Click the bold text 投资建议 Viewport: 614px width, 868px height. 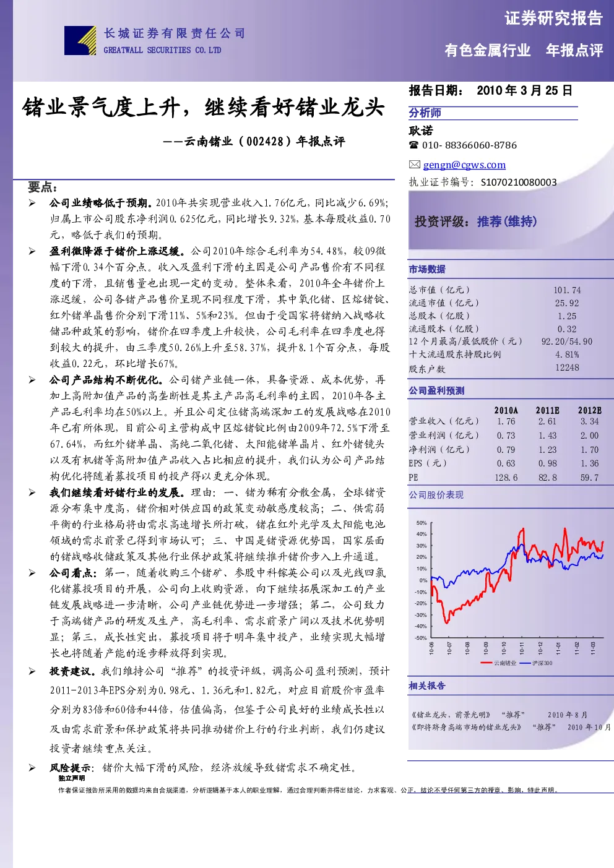click(73, 671)
